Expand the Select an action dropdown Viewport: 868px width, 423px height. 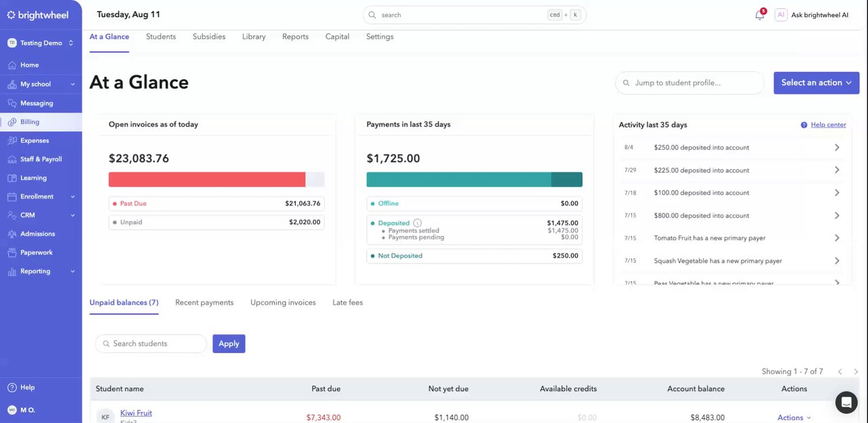click(816, 83)
